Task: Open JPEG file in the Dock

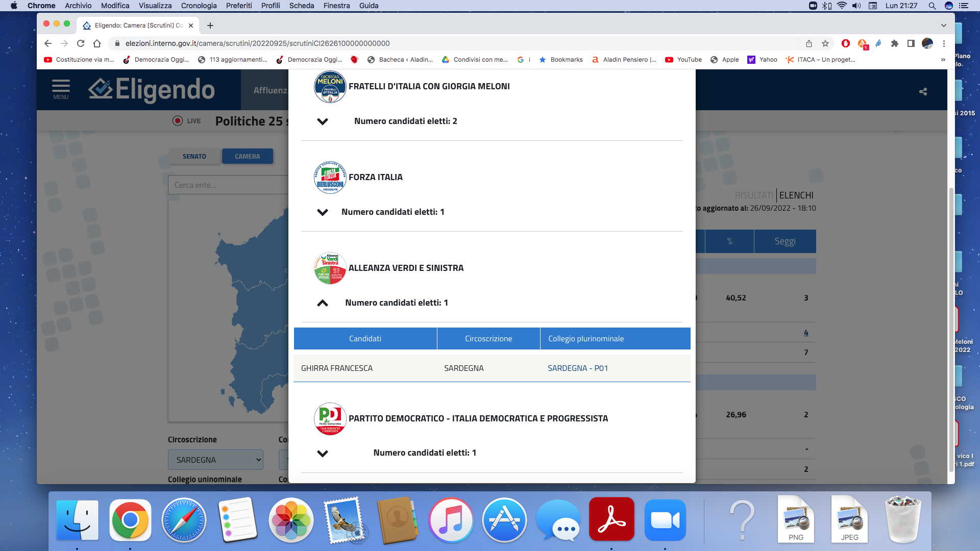Action: click(849, 519)
